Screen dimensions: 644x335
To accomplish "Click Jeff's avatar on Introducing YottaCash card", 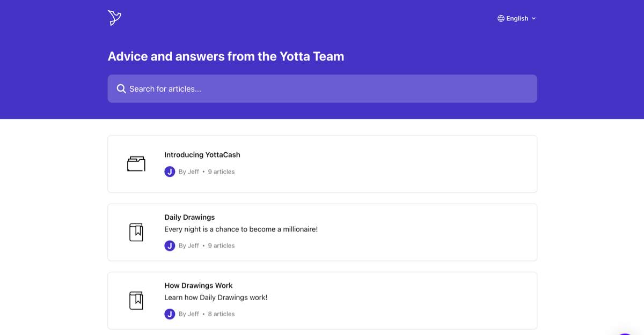I will 170,172.
